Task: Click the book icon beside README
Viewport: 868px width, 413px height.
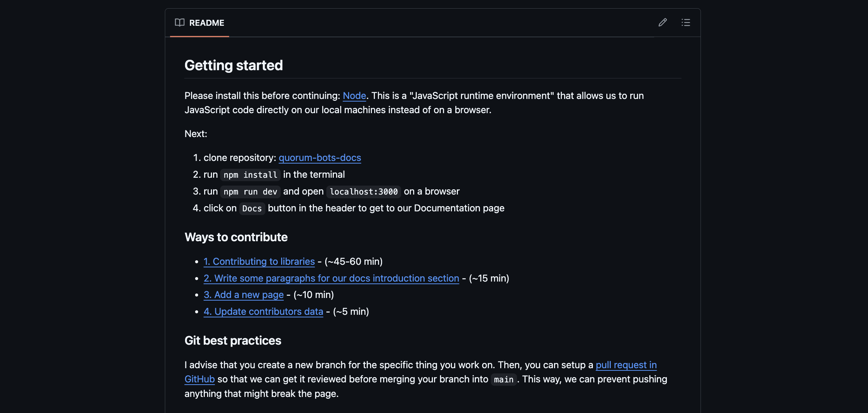Action: 179,22
